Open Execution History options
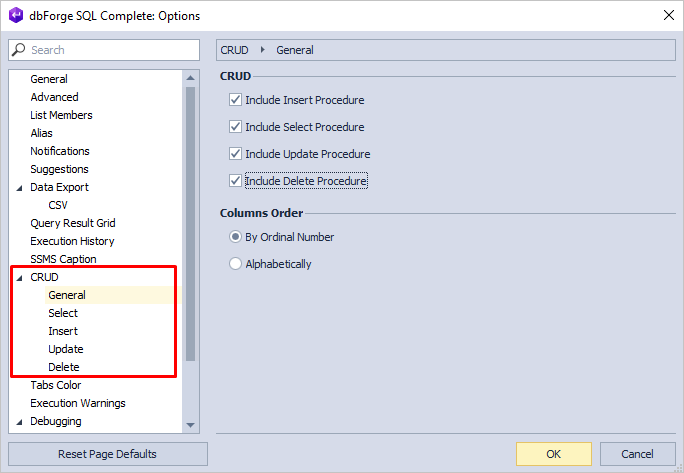Viewport: 684px width, 473px height. click(72, 241)
